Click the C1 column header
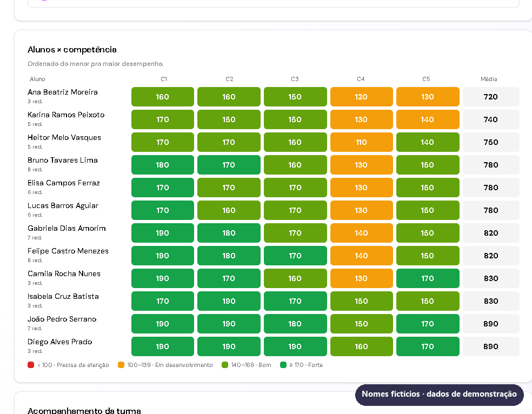Screen dimensions: 532x414 pos(163,79)
